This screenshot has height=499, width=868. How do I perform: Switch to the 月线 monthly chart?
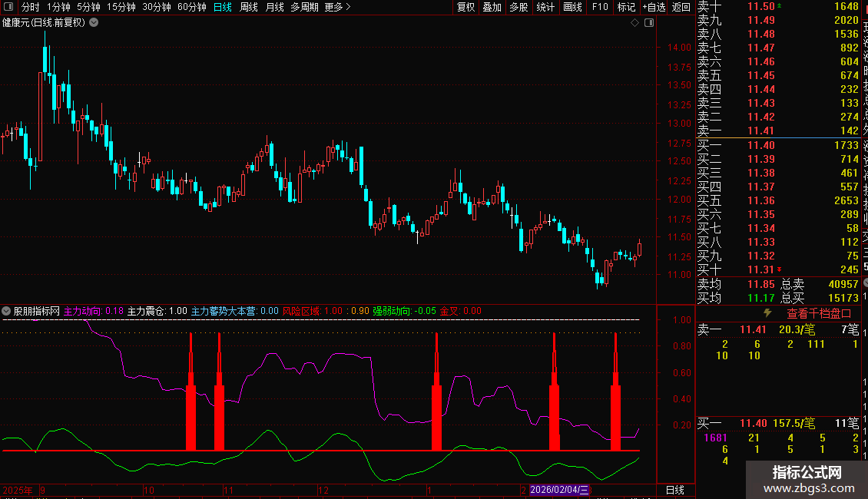click(274, 7)
